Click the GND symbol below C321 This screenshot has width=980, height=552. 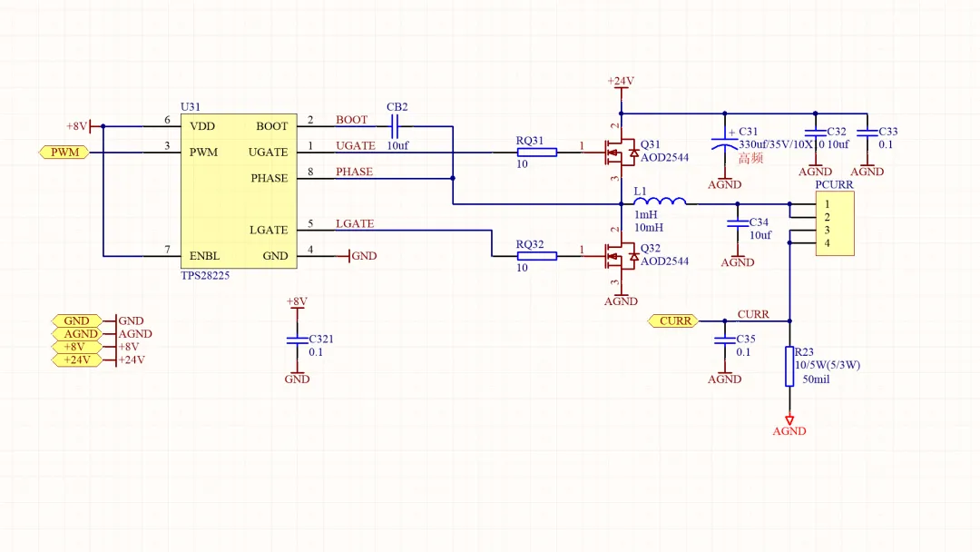(x=297, y=377)
